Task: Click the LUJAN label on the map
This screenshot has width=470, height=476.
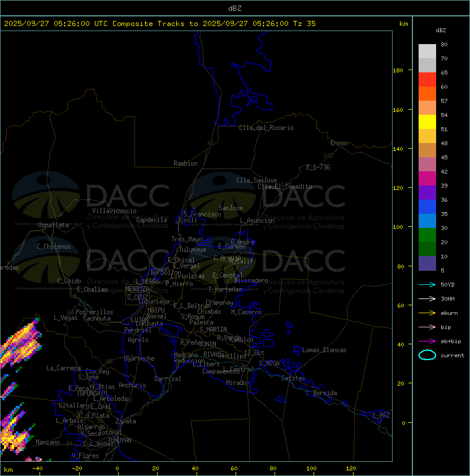Action: click(x=140, y=320)
